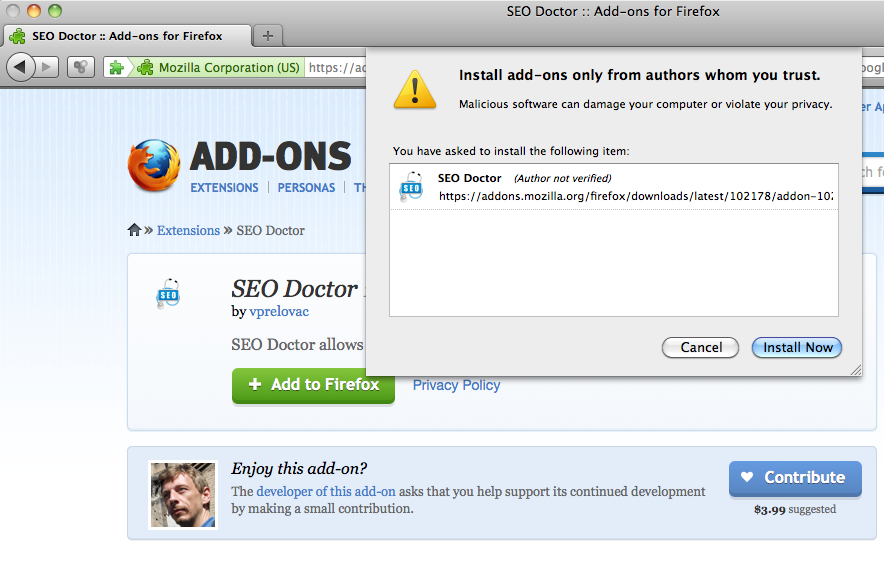Follow the developer of this add-on link
This screenshot has width=884, height=561.
(326, 492)
